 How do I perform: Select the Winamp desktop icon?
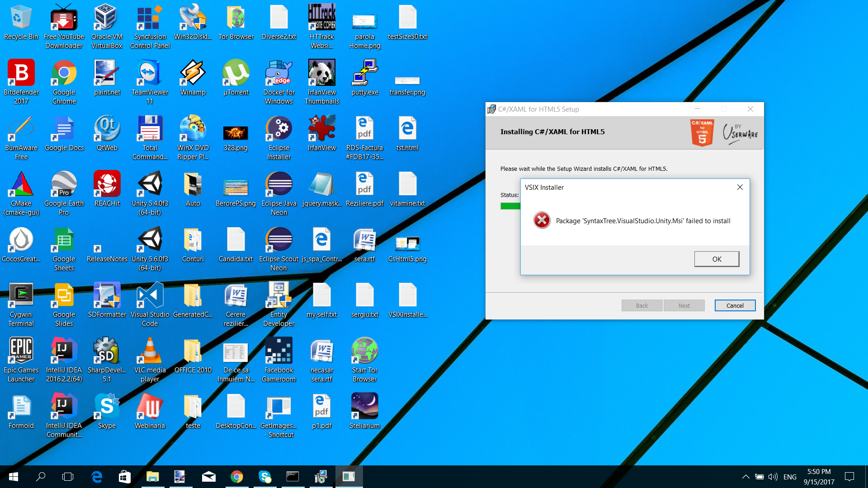point(193,78)
